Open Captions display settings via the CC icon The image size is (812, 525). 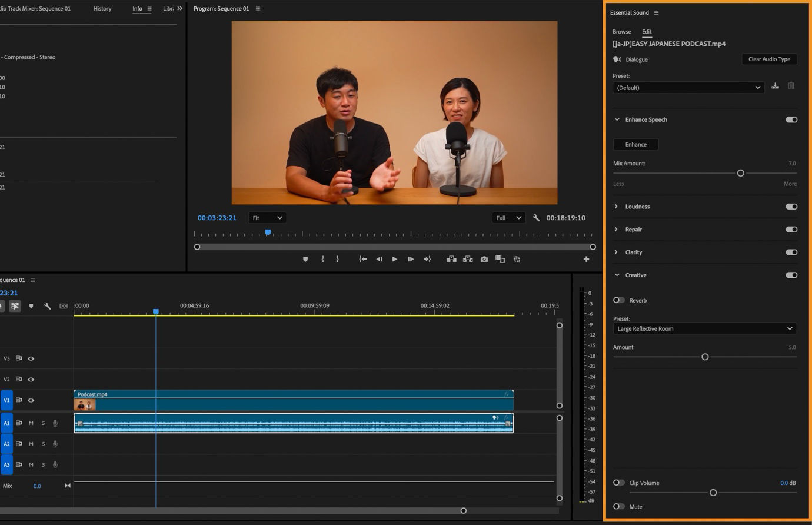click(x=64, y=305)
